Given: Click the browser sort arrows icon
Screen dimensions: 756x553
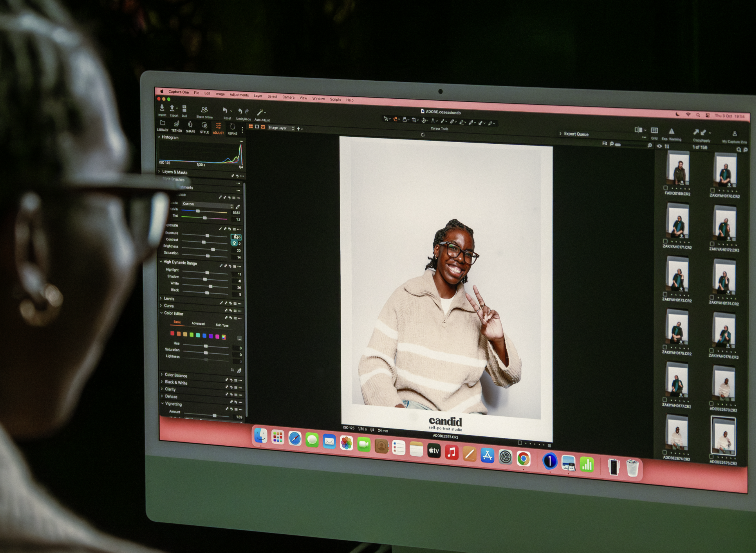Looking at the screenshot, I should (x=667, y=147).
